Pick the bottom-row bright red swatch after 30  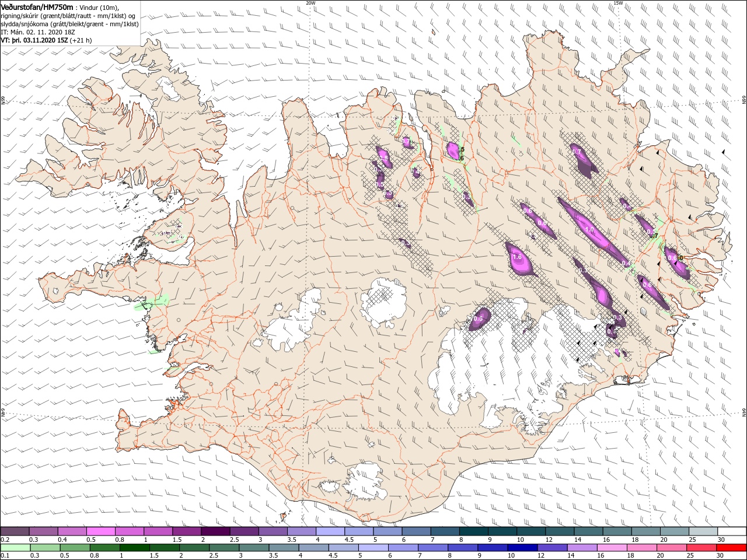coord(732,548)
